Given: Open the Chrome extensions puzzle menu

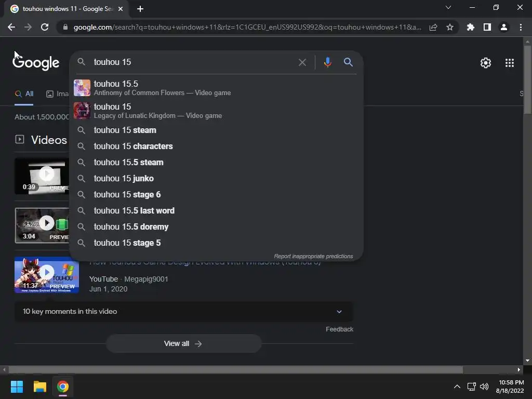Looking at the screenshot, I should tap(471, 27).
